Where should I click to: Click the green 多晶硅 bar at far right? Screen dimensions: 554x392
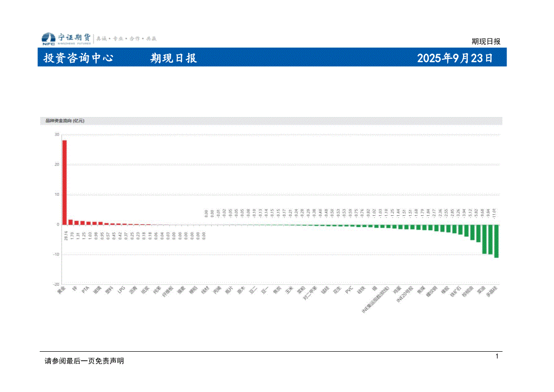[x=496, y=241]
